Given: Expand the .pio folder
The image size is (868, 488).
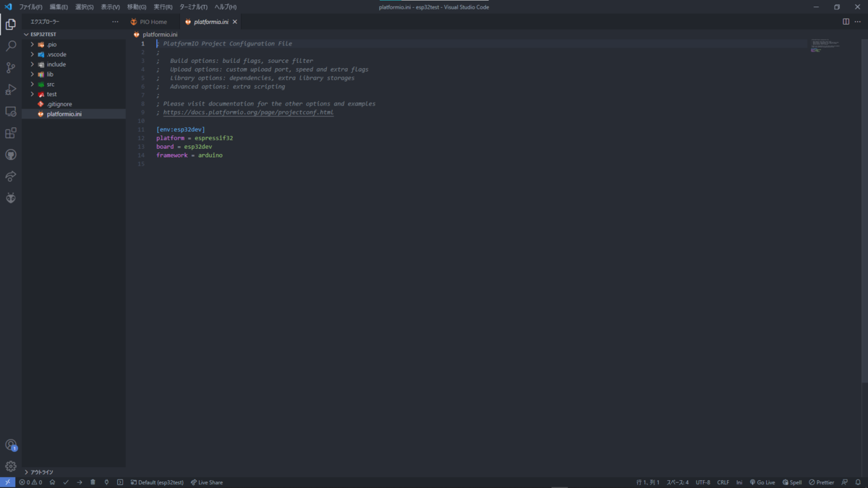Looking at the screenshot, I should point(32,44).
